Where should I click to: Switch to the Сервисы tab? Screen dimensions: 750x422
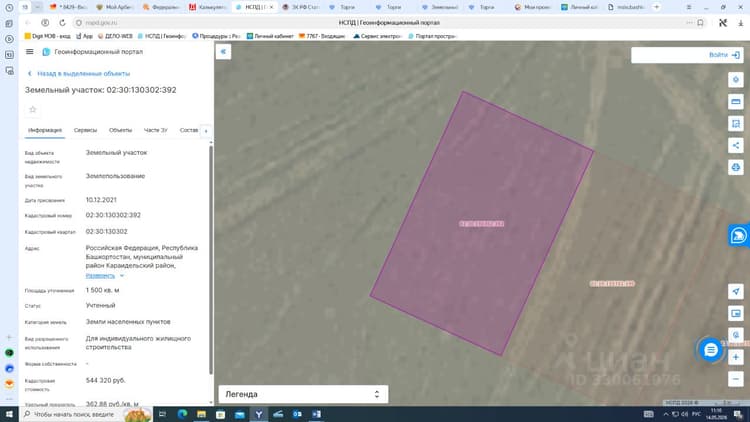point(85,130)
